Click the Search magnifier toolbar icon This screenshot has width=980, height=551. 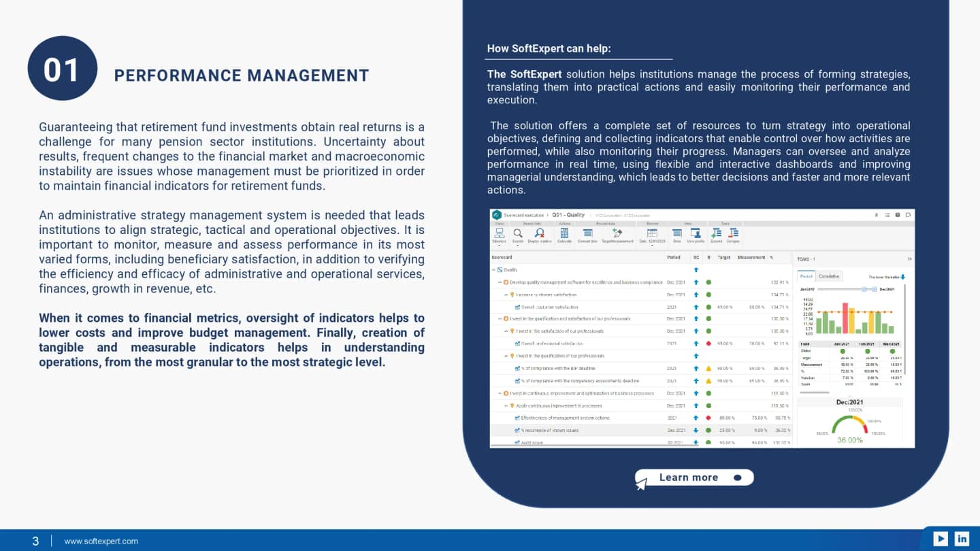518,233
